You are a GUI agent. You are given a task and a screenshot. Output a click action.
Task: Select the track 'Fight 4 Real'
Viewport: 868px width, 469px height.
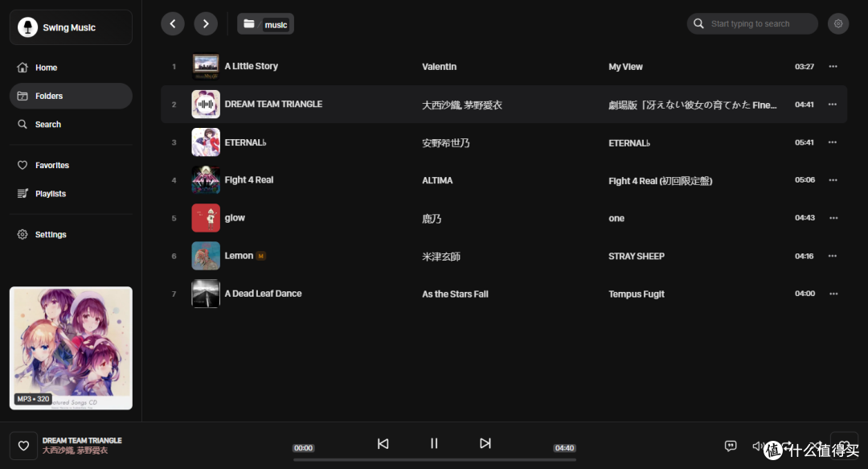(249, 179)
